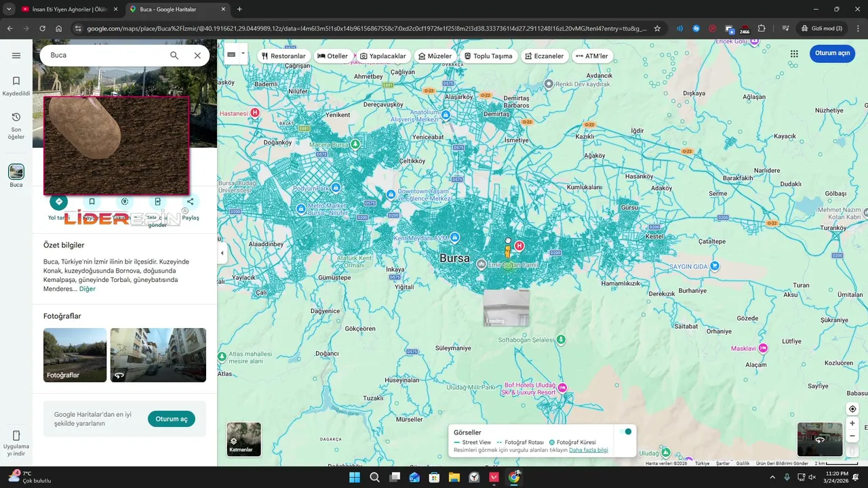Click the nearby search icon for Buca
The height and width of the screenshot is (488, 868).
click(x=124, y=201)
